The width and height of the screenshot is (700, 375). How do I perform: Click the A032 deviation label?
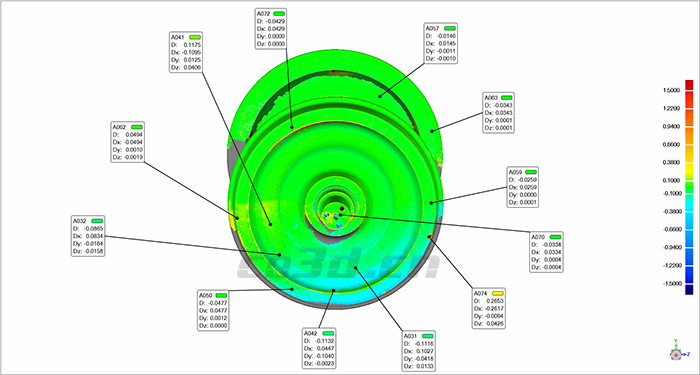click(88, 236)
